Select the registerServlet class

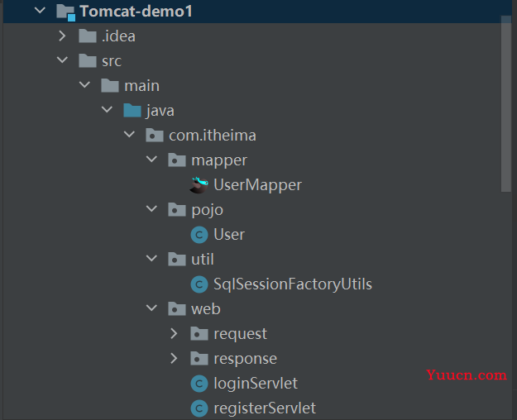pyautogui.click(x=265, y=408)
